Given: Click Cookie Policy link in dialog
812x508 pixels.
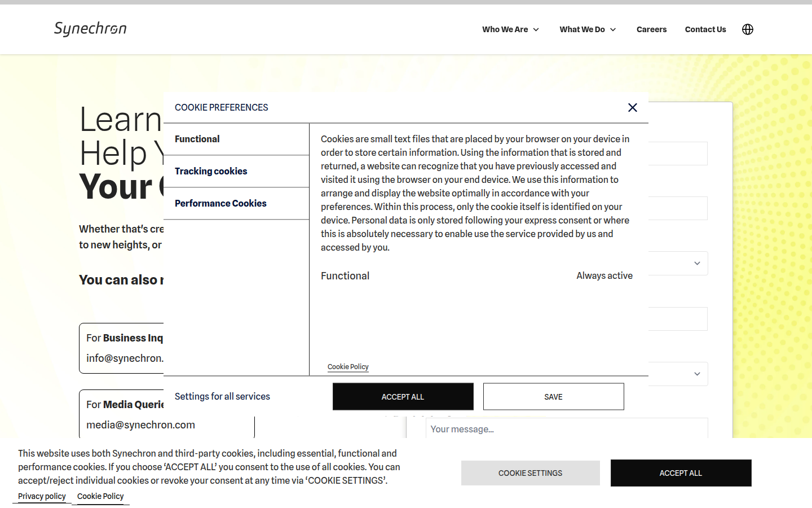Looking at the screenshot, I should point(348,367).
